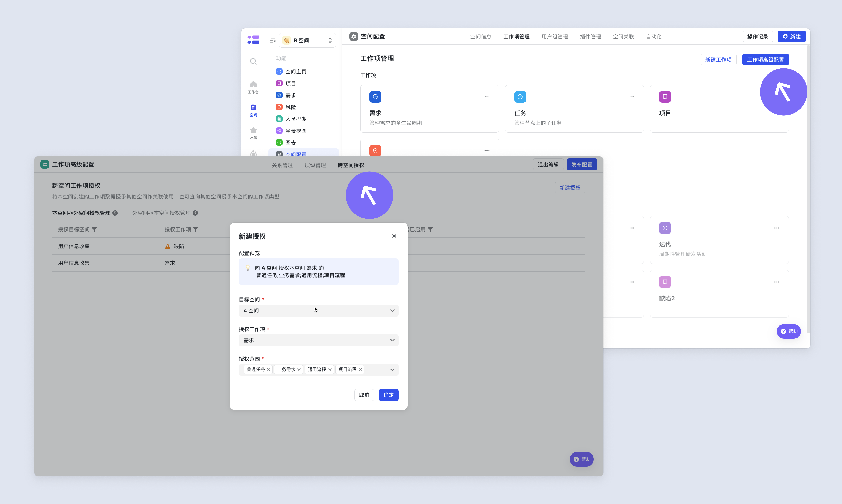Go to the 自动化 tab

[653, 37]
